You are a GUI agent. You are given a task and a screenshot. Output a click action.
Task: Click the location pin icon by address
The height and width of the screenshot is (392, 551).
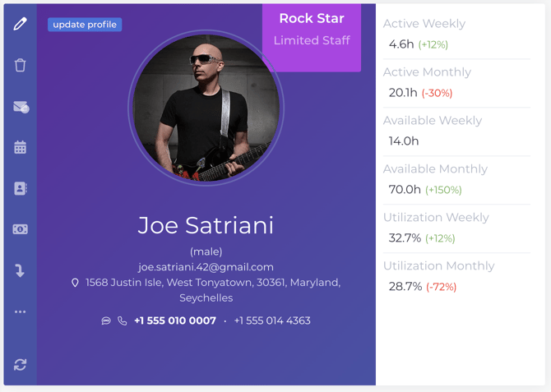click(x=75, y=283)
